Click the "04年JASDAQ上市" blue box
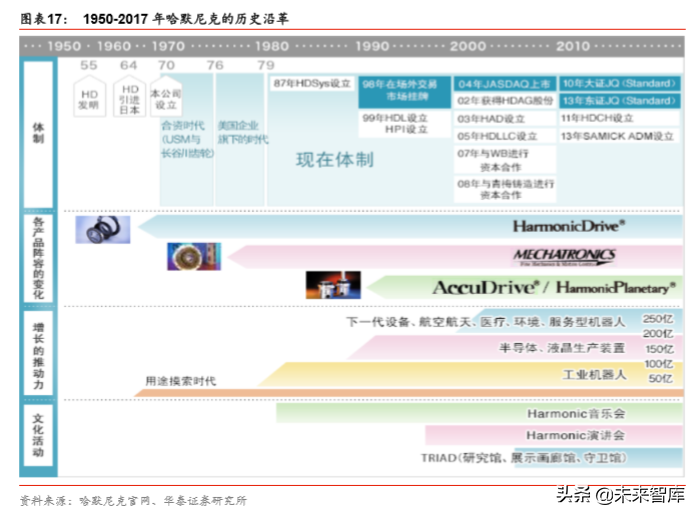Viewport: 699px width, 518px height. coord(505,84)
